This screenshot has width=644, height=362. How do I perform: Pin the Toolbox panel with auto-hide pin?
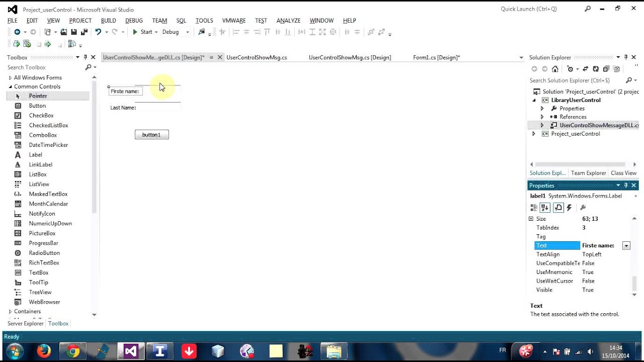click(x=85, y=57)
